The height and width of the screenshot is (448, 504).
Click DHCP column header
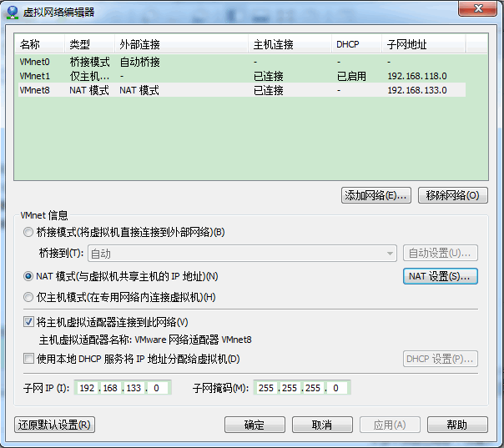[x=357, y=44]
